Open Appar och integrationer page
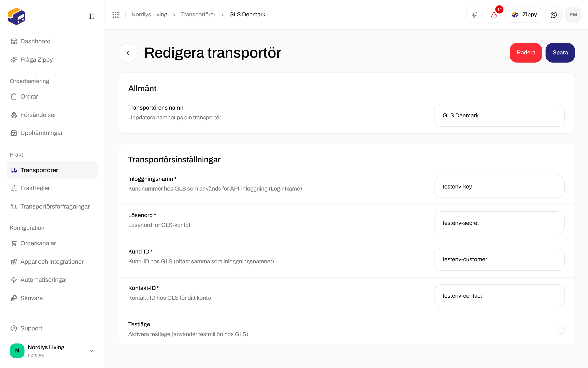Image resolution: width=588 pixels, height=368 pixels. coord(52,262)
